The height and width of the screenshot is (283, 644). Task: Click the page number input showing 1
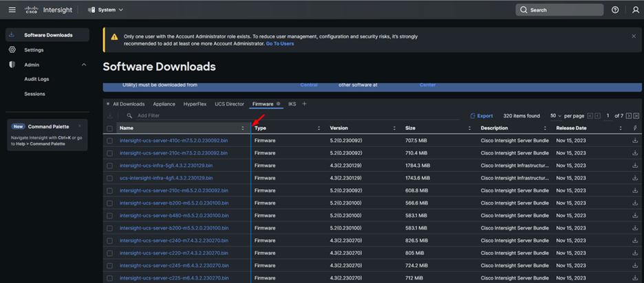pos(608,116)
